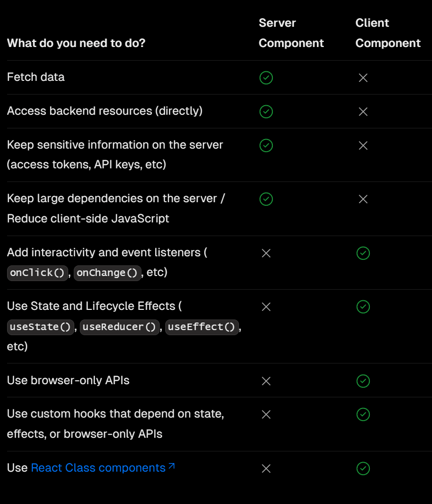432x504 pixels.
Task: Click the Server checkmark for large dependencies row
Action: coord(266,199)
